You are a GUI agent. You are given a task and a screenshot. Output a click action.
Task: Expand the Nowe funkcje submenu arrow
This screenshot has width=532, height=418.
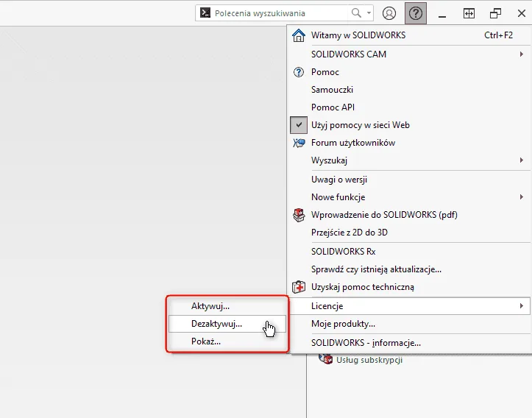[x=522, y=197]
